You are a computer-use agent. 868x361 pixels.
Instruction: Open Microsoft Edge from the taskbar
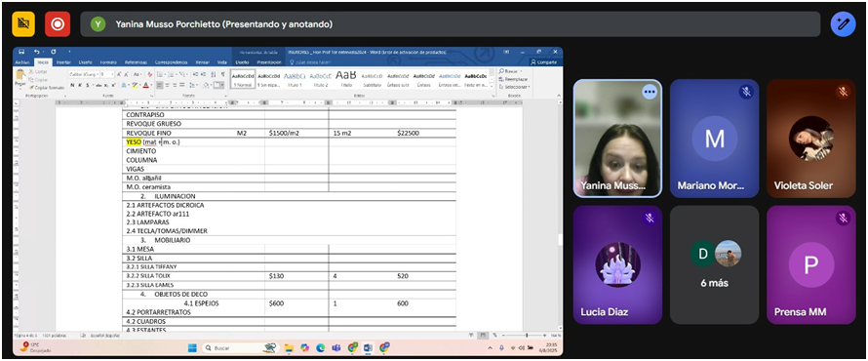click(320, 347)
